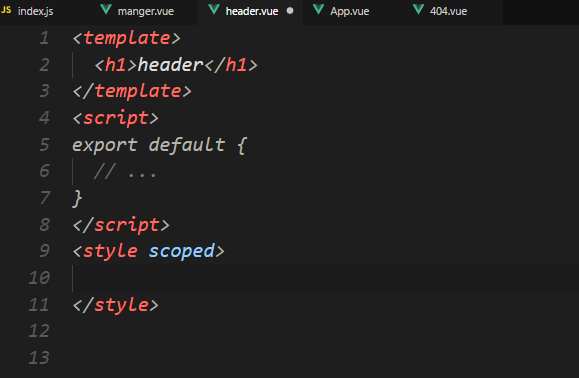Image resolution: width=579 pixels, height=378 pixels.
Task: Click the unsaved dot on header.vue tab
Action: 290,11
